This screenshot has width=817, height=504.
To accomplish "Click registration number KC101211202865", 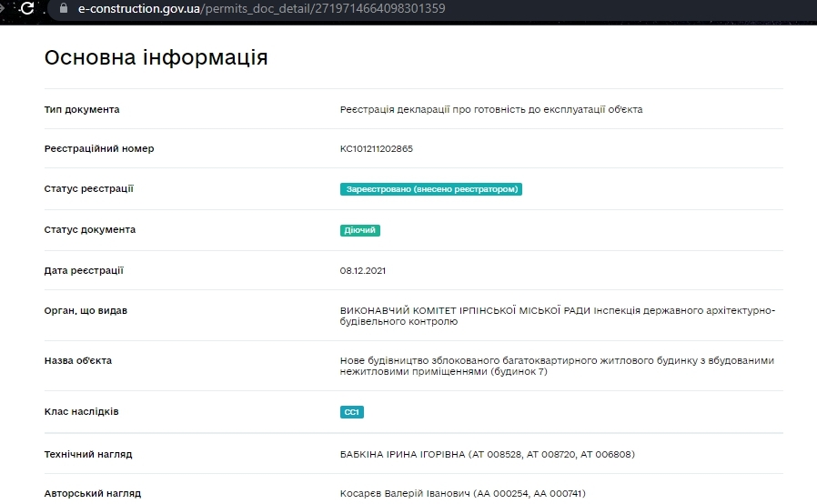I will pos(376,148).
